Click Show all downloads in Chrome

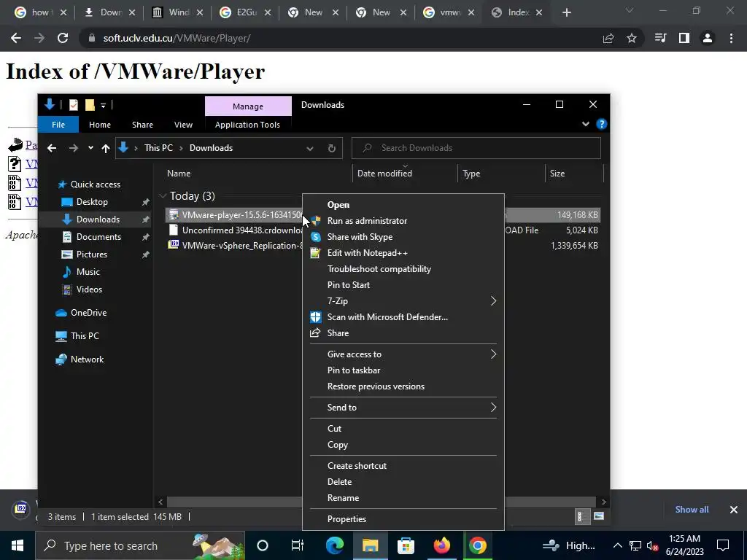point(692,510)
